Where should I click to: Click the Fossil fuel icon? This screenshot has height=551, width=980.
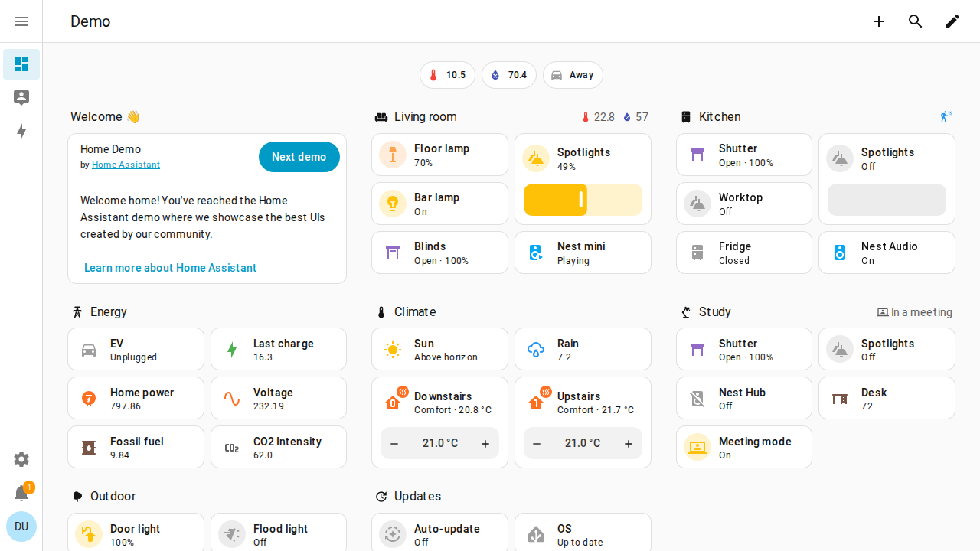(89, 448)
